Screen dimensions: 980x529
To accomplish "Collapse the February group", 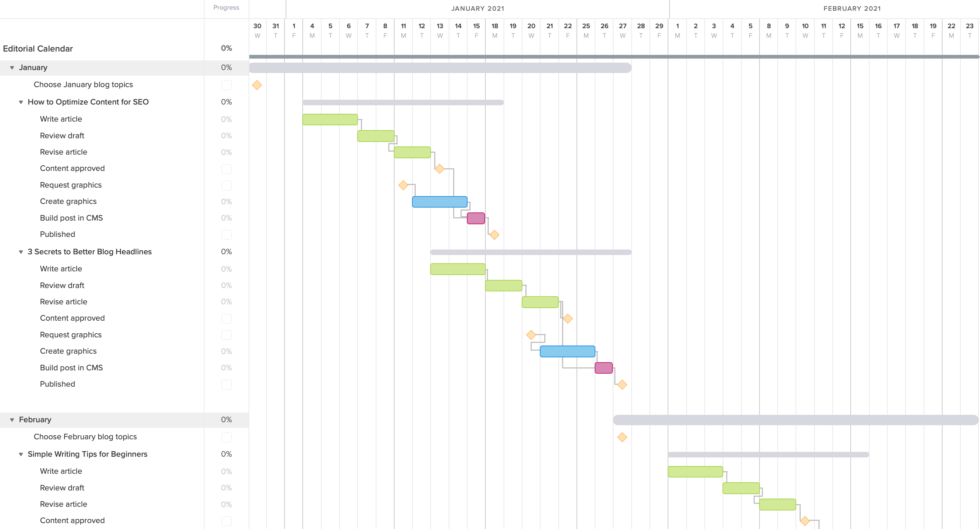I will coord(12,420).
